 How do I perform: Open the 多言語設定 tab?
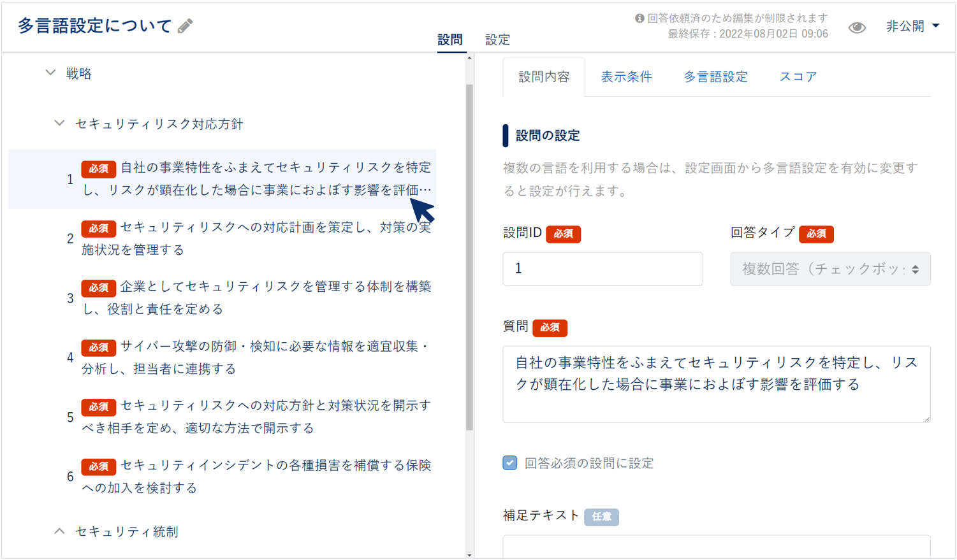[715, 77]
